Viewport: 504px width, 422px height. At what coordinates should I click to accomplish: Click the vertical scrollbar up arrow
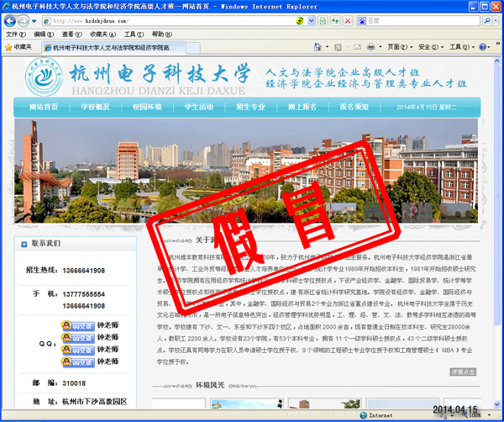(497, 61)
